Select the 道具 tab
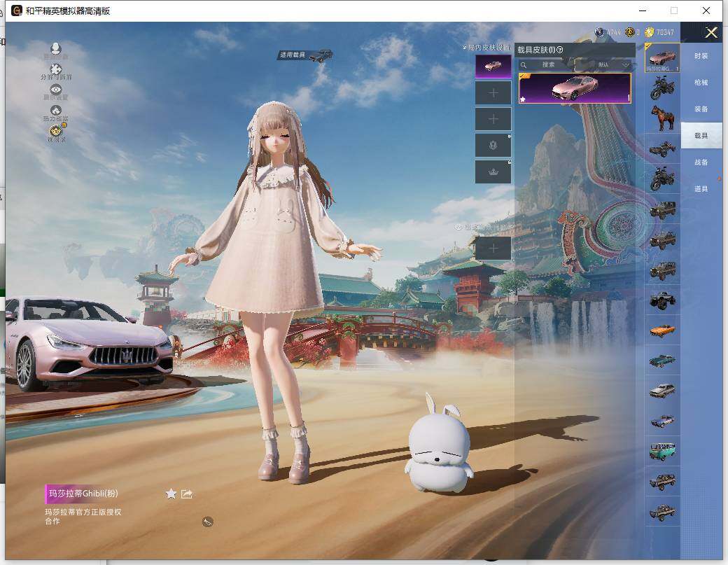Screen dimensions: 728x565 click(701, 189)
